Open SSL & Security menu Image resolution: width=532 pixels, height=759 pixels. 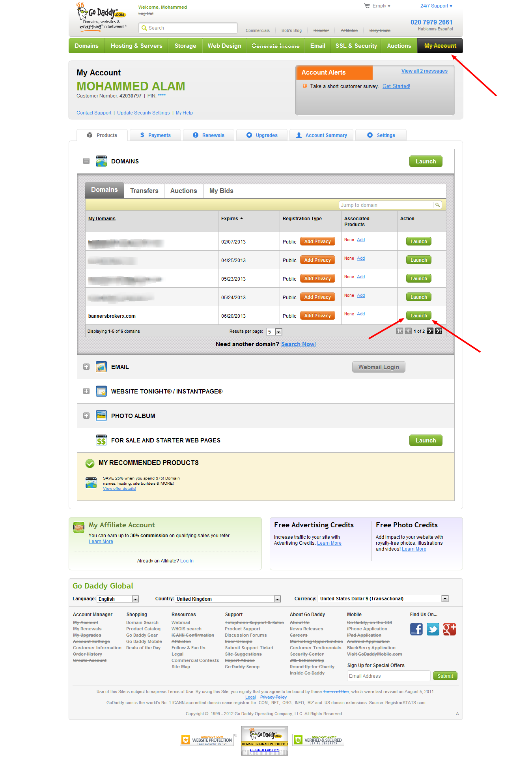coord(356,46)
